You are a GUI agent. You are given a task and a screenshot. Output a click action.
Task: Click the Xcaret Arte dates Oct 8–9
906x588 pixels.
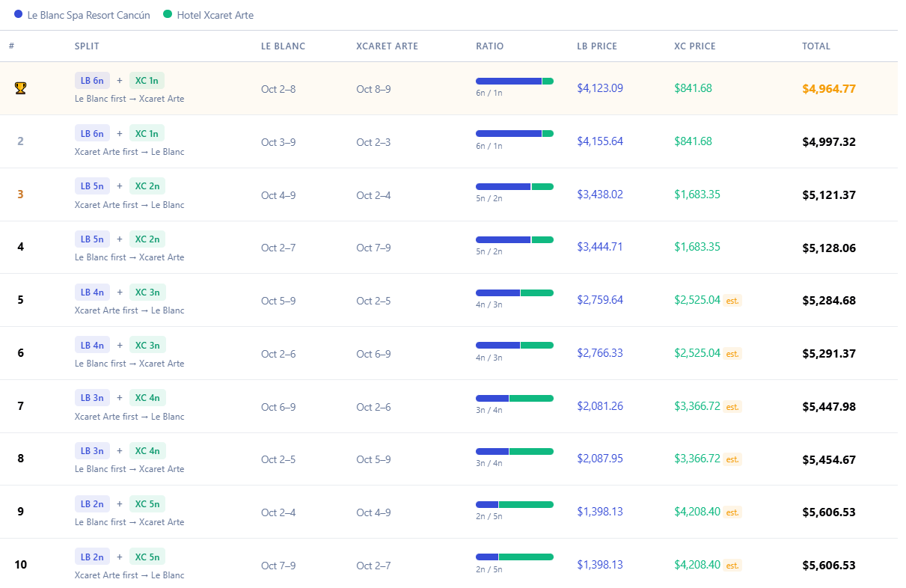tap(373, 89)
